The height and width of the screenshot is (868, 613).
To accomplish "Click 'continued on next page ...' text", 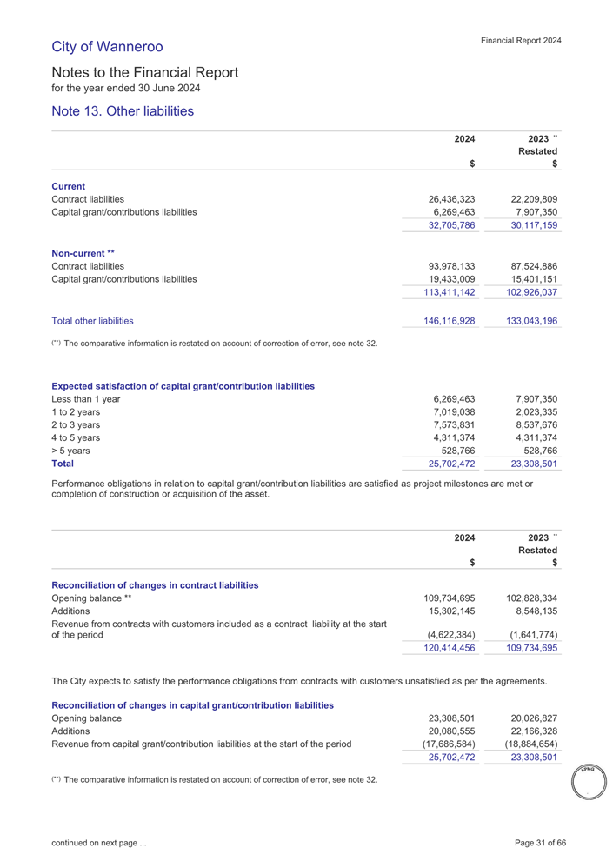I will tap(98, 842).
